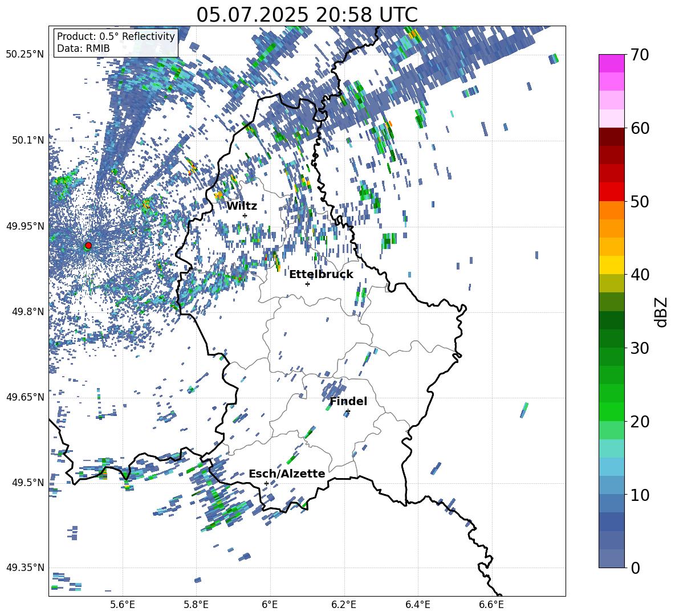Image resolution: width=675 pixels, height=616 pixels.
Task: Click the title 05.07.2025 20:58 UTC
Action: 307,15
